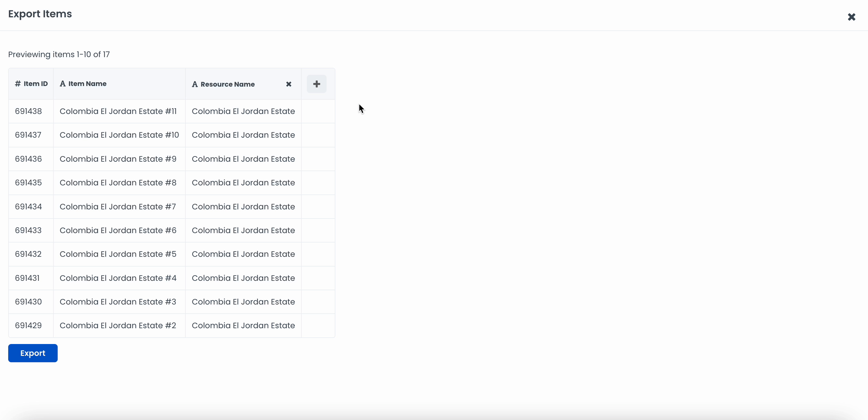Click the text-type icon beside Item Name
Screen dimensions: 868x420
(62, 84)
